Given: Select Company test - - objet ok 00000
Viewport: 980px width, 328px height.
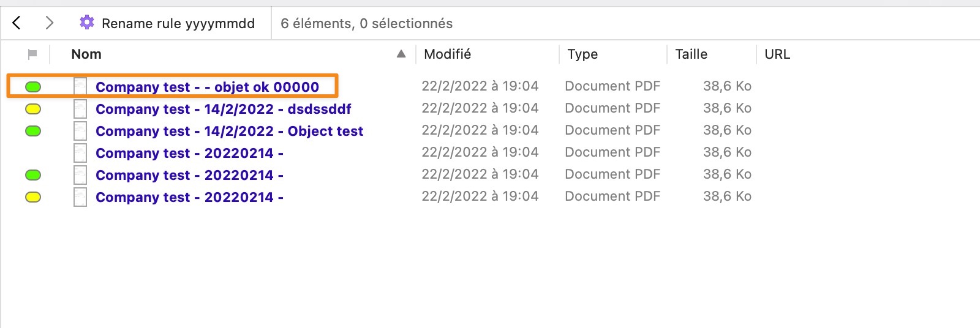Looking at the screenshot, I should click(207, 87).
